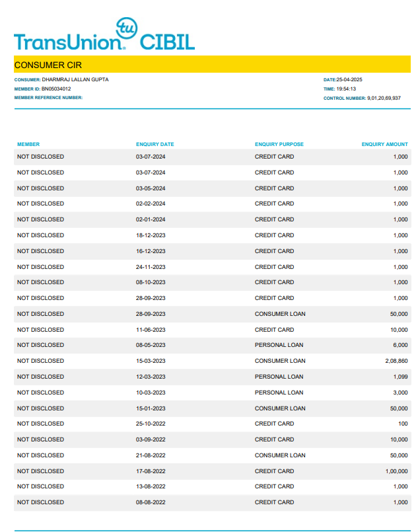Select enquiry date 15-03-2023

pyautogui.click(x=151, y=361)
